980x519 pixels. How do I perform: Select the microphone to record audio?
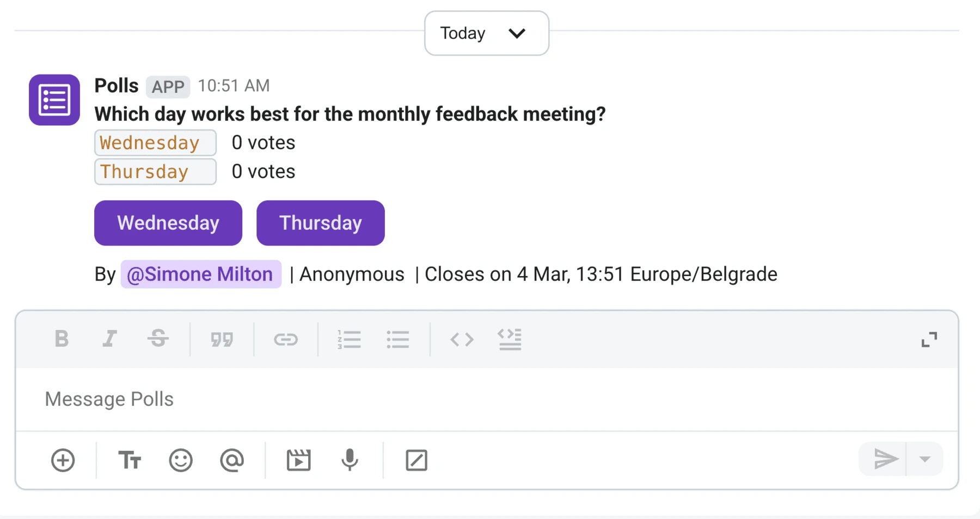click(349, 460)
